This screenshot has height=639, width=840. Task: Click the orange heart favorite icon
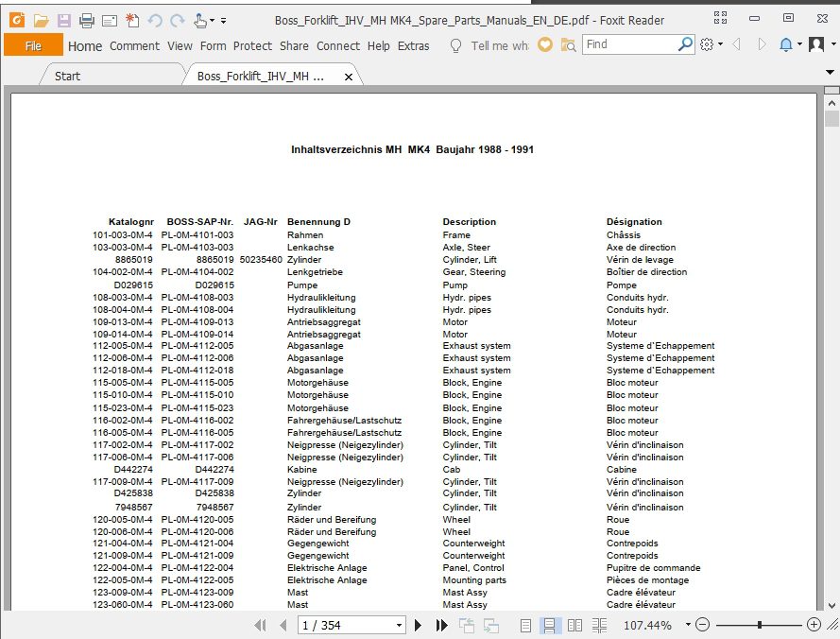pyautogui.click(x=545, y=44)
